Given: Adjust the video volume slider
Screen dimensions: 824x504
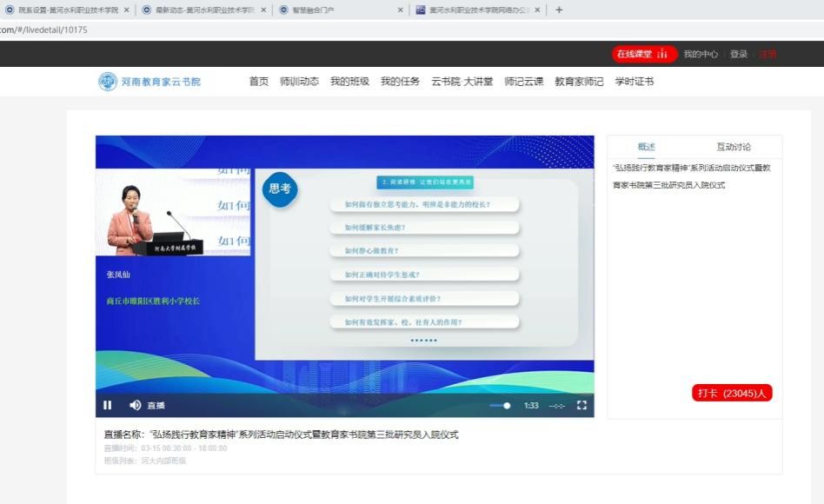Looking at the screenshot, I should (501, 406).
